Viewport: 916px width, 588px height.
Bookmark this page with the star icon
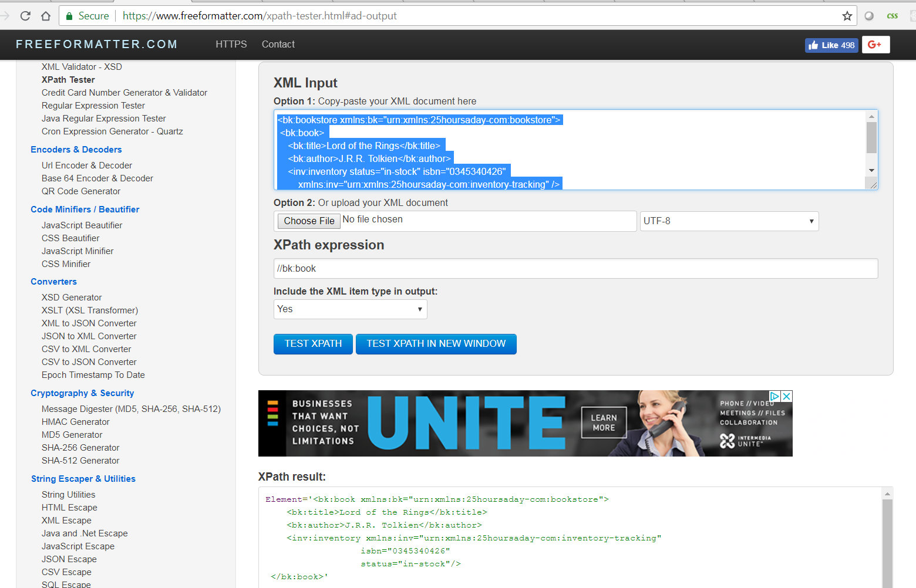[847, 16]
